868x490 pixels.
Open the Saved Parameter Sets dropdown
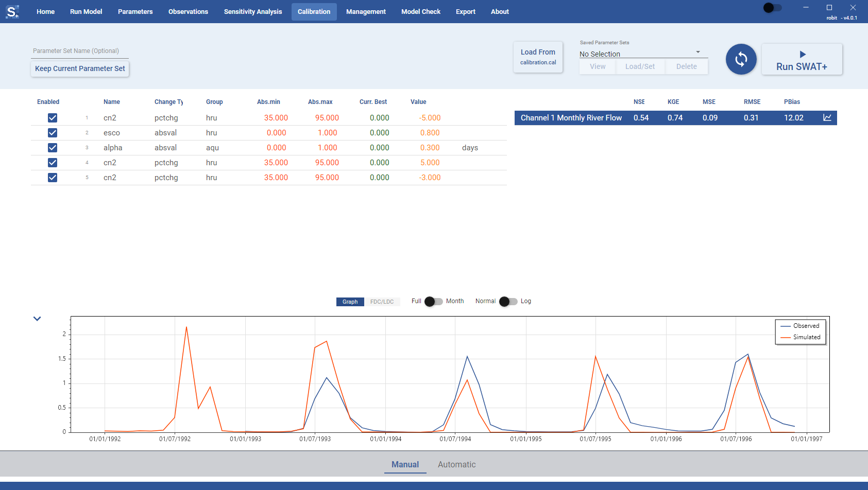coord(643,54)
